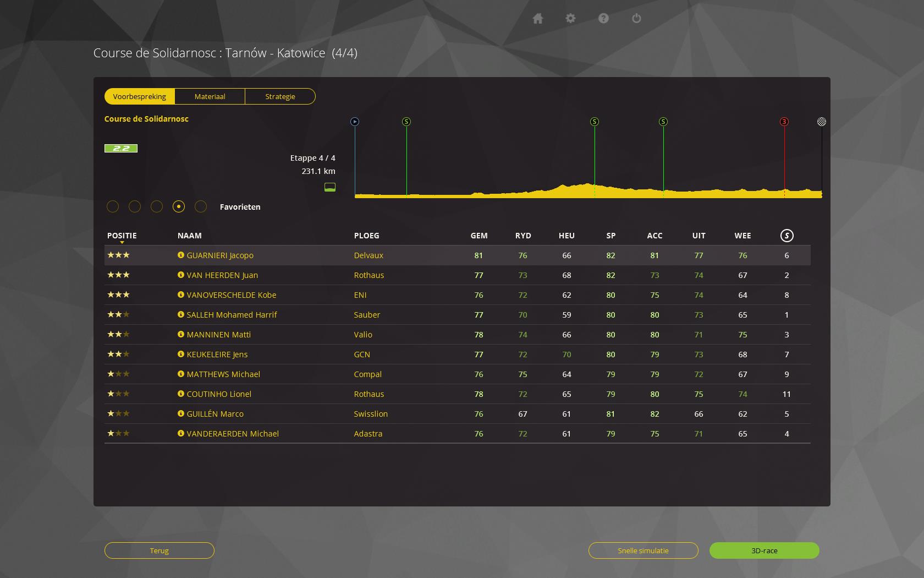This screenshot has width=924, height=578.
Task: Click the red category 3 climb marker
Action: 784,122
